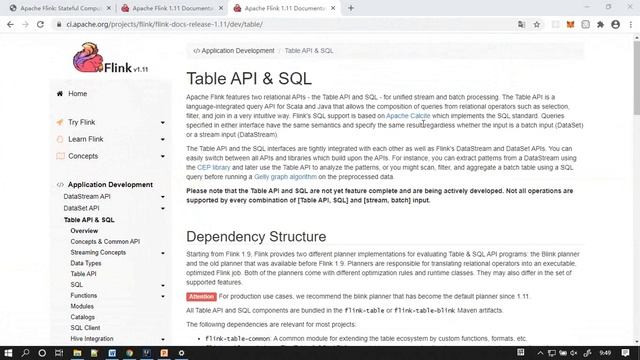Open Catalogs in the sidebar

pos(82,317)
